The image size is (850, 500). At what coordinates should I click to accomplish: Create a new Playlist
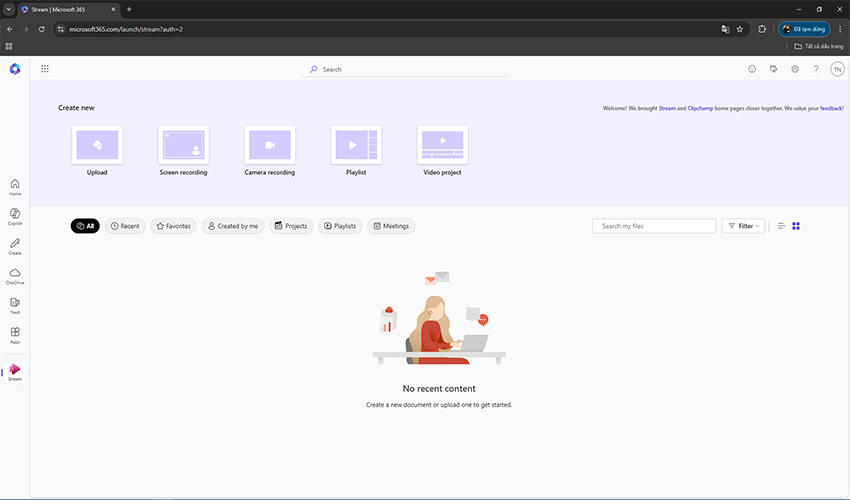pyautogui.click(x=356, y=151)
